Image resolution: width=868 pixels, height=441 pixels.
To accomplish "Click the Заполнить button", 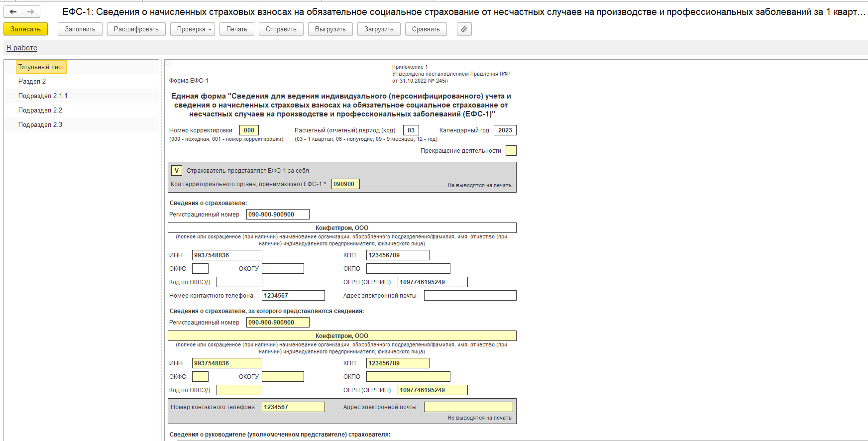I will pyautogui.click(x=80, y=29).
